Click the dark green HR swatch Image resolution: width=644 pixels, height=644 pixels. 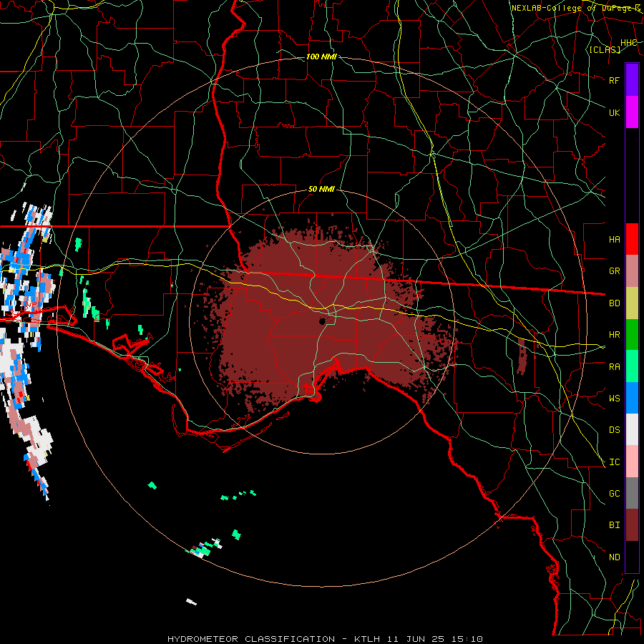(632, 335)
